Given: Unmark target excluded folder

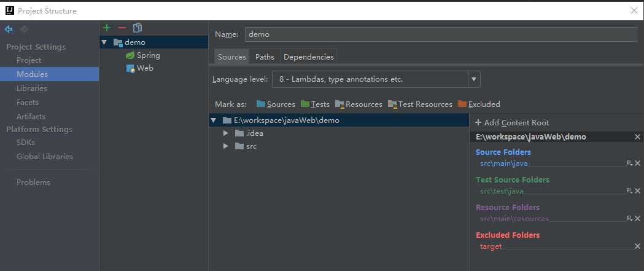Looking at the screenshot, I should [x=637, y=246].
